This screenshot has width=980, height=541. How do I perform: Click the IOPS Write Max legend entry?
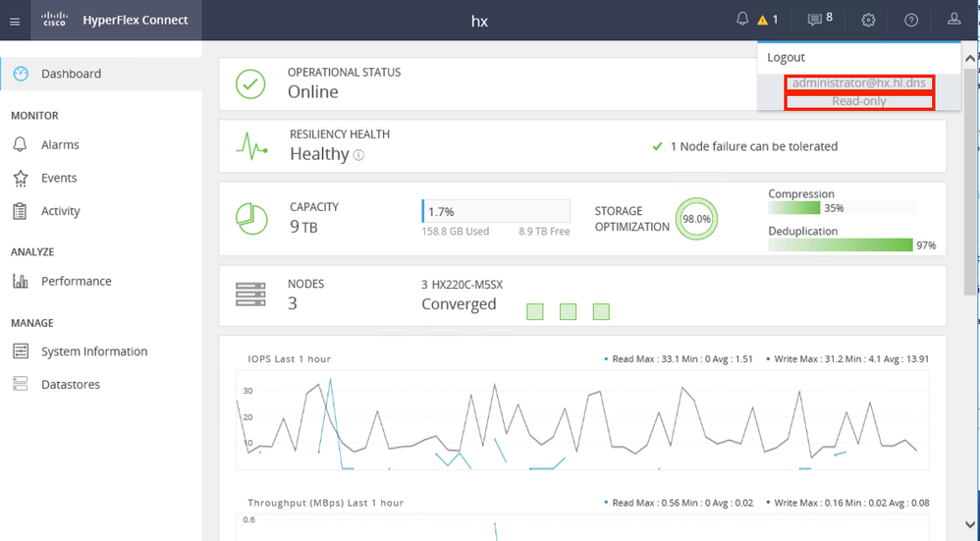(848, 359)
